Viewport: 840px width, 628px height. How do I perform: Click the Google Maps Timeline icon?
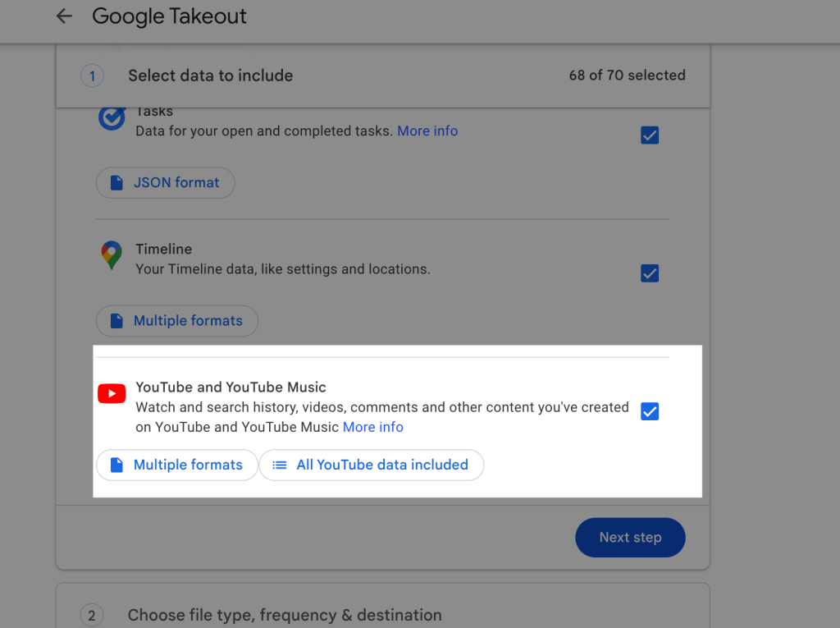(111, 255)
